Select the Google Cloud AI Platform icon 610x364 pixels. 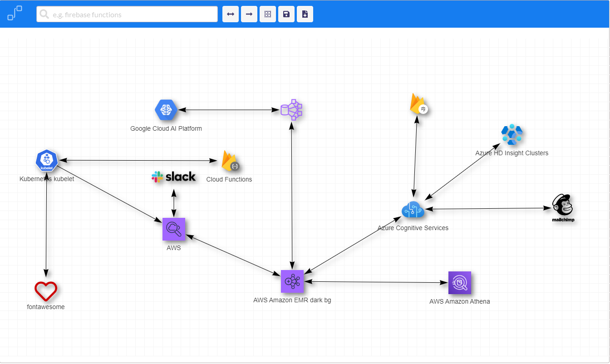166,110
